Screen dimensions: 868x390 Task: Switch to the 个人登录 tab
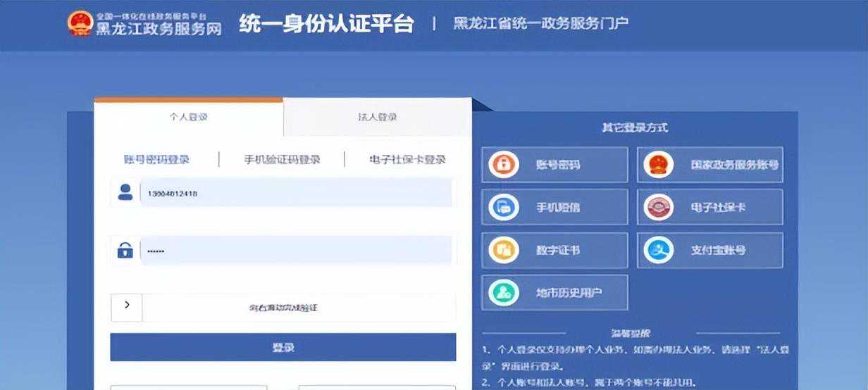coord(188,117)
